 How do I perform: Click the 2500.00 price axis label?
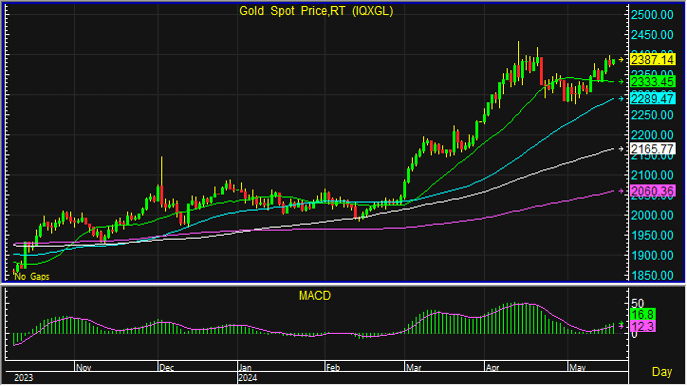(x=652, y=15)
